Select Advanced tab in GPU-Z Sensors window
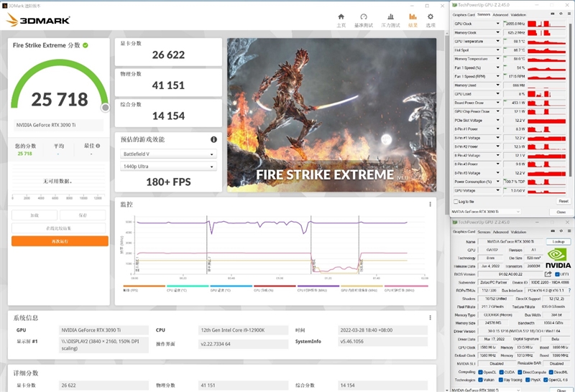The height and width of the screenshot is (392, 575). tap(500, 15)
